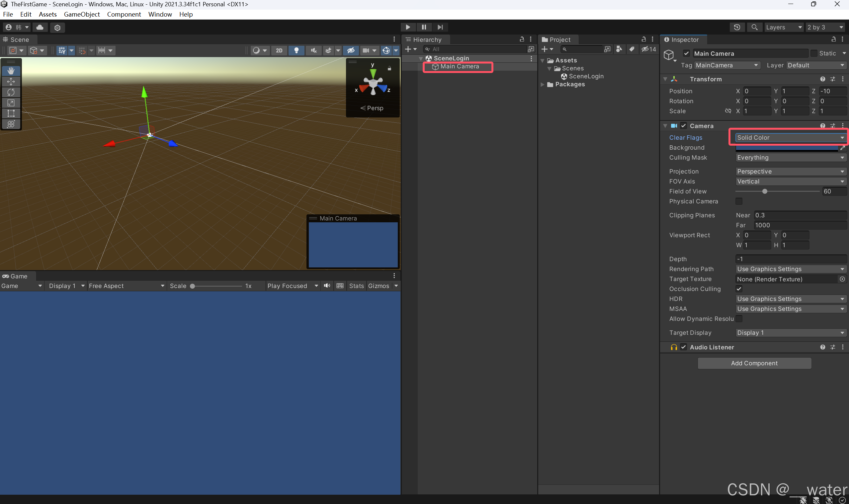Disable the Occlusion Culling checkbox
This screenshot has width=849, height=504.
click(x=739, y=289)
